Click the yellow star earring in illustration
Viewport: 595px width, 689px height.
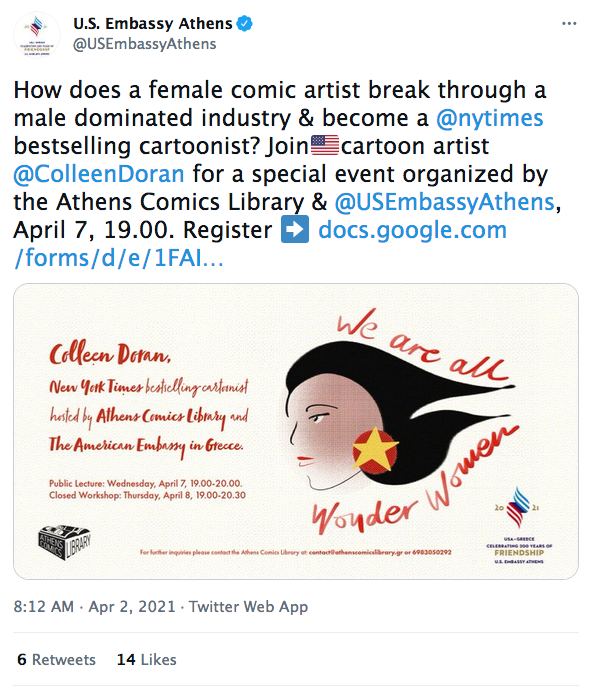(374, 451)
